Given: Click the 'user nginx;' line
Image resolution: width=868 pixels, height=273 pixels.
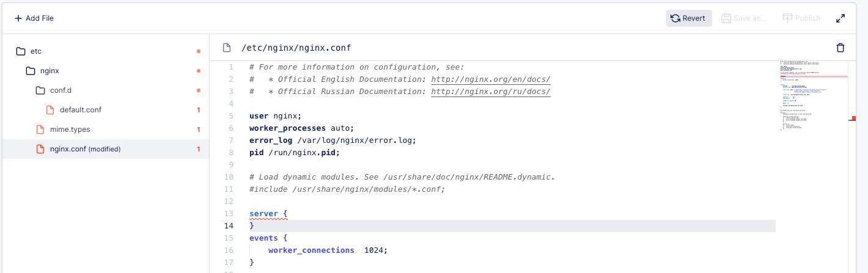Looking at the screenshot, I should click(276, 116).
